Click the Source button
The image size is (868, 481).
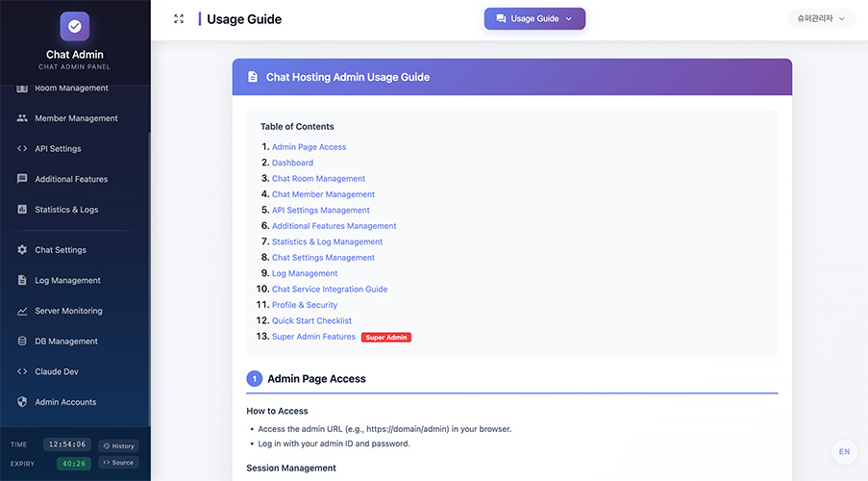(119, 462)
